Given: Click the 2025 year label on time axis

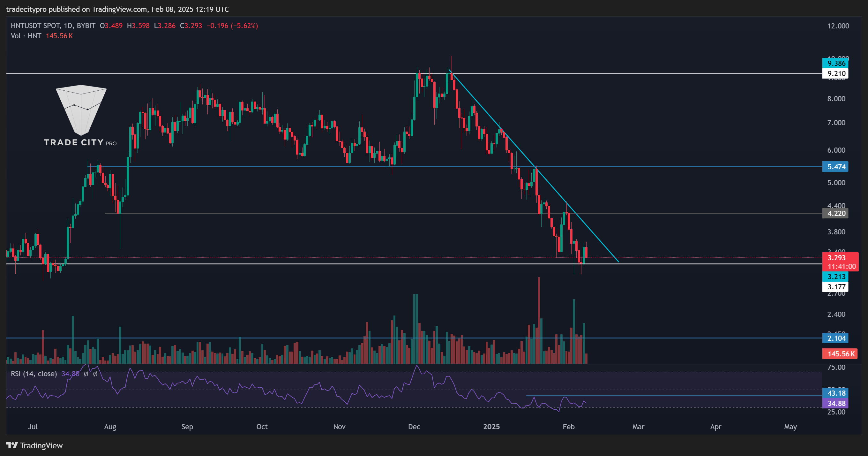Looking at the screenshot, I should coord(491,427).
